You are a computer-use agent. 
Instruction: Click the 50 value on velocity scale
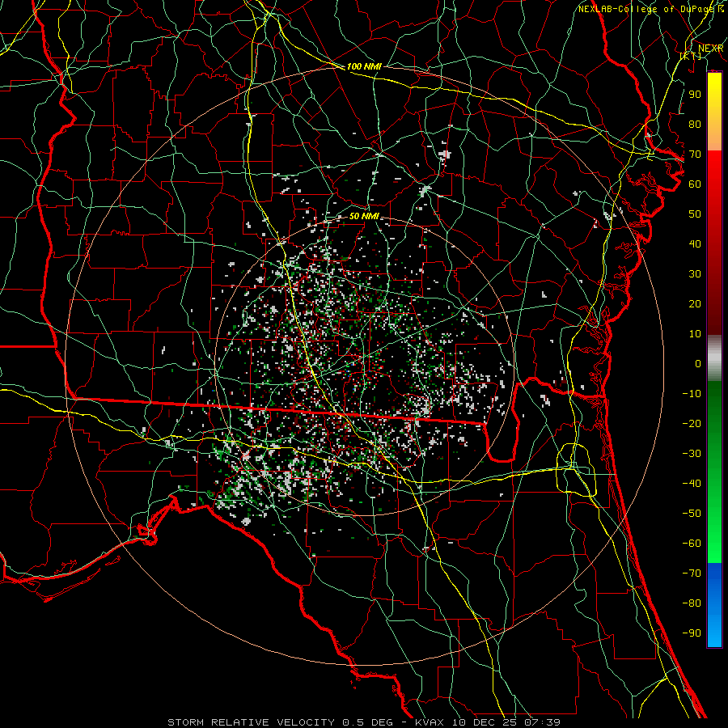point(695,214)
